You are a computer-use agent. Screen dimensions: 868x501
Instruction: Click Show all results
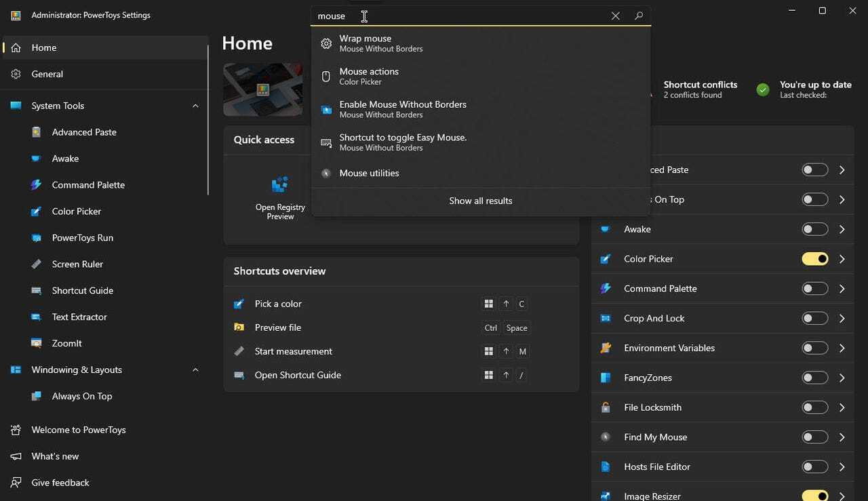tap(480, 201)
